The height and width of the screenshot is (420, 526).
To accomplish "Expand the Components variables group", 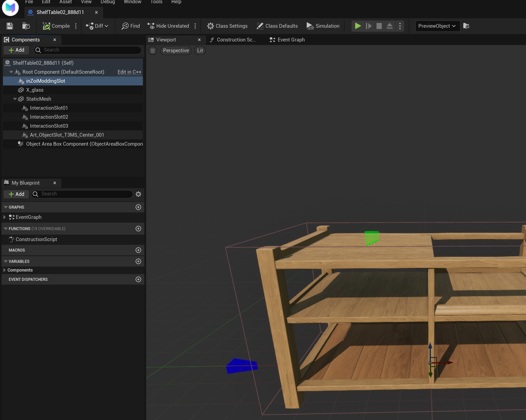I will 4,270.
